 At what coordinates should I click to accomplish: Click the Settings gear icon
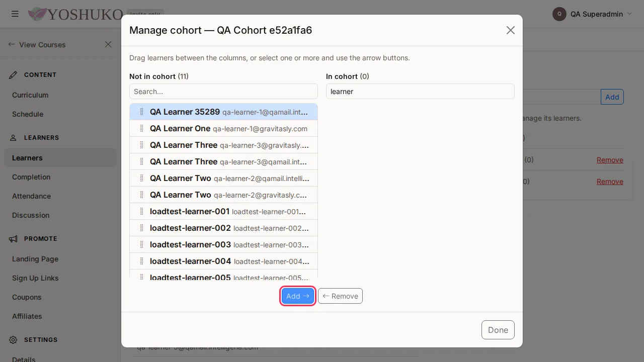point(14,340)
